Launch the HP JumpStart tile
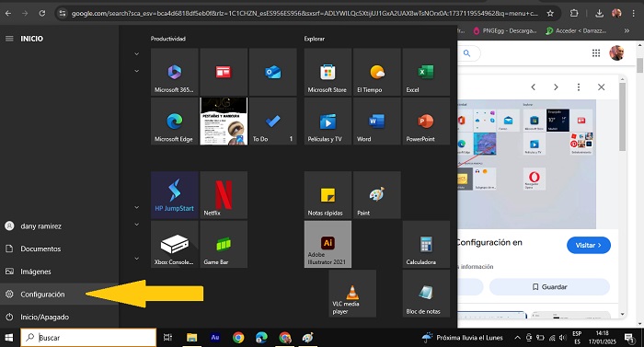 [x=175, y=195]
